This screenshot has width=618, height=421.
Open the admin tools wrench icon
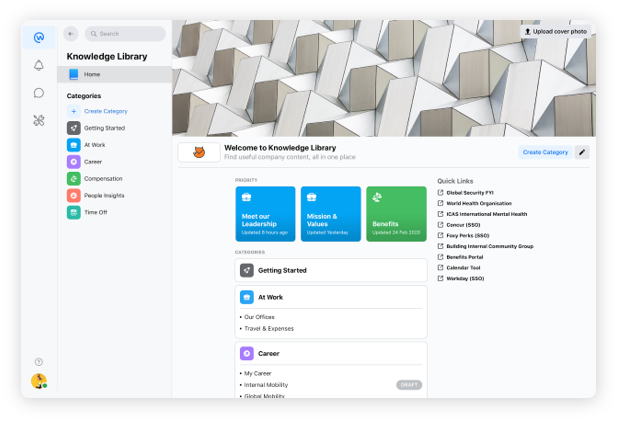[39, 120]
